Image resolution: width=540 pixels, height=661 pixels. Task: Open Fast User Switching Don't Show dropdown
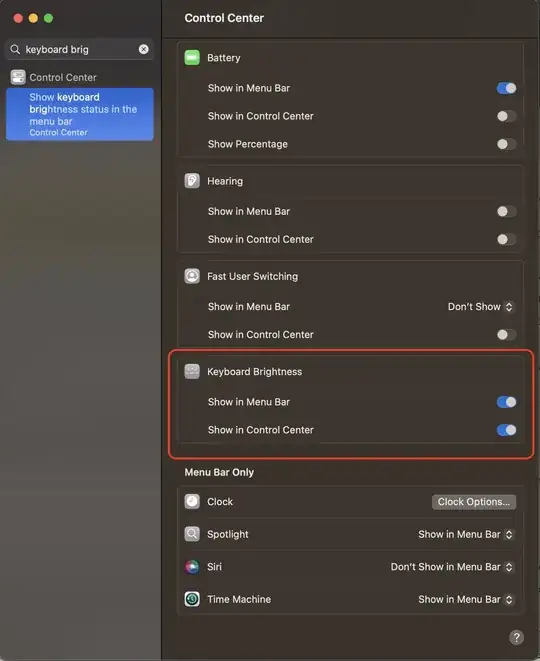click(x=480, y=306)
